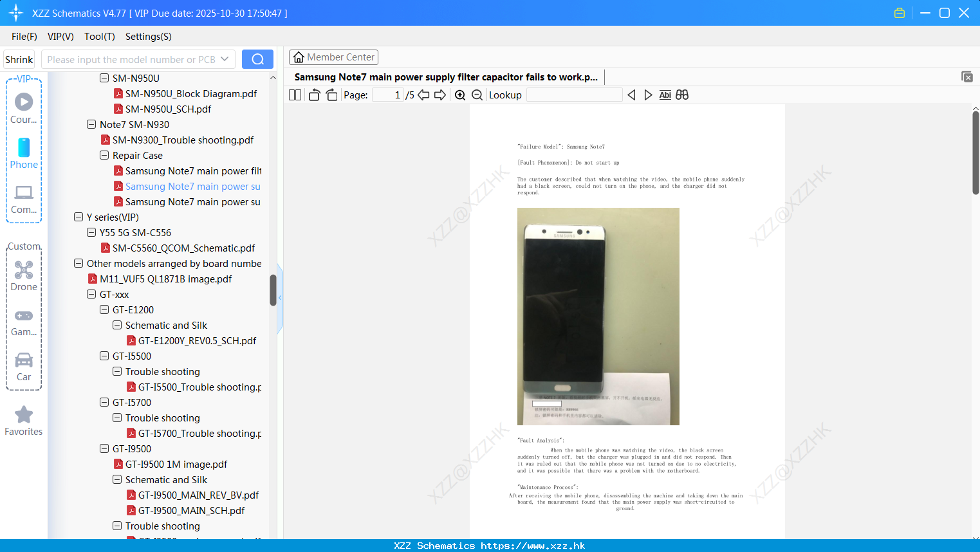Collapse the GT-I5700 node

click(x=104, y=402)
